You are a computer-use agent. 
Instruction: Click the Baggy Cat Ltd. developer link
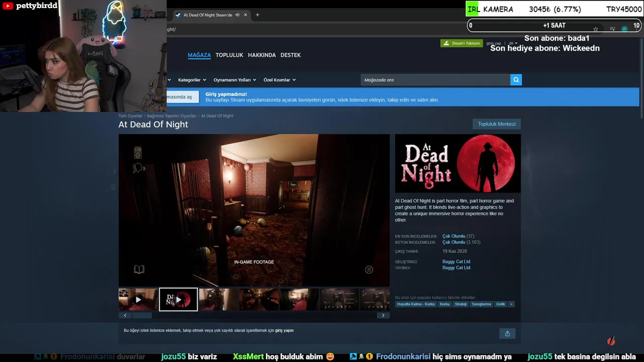[x=456, y=262]
